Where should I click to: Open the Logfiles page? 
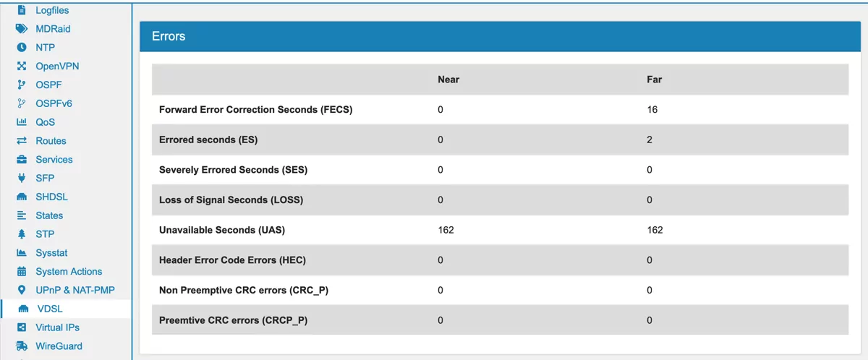[52, 11]
